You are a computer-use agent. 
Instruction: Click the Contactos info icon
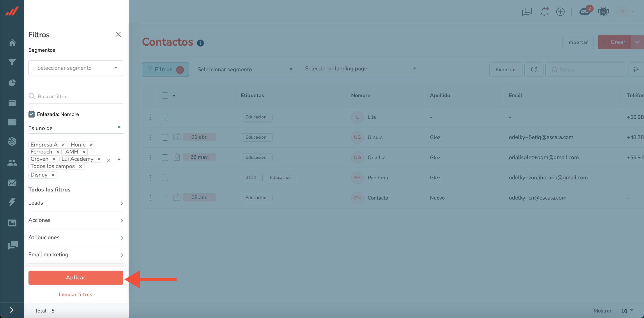(200, 43)
